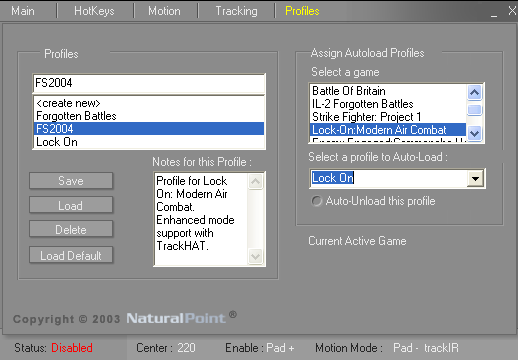
Task: Click the Load Default button
Action: coord(71,255)
